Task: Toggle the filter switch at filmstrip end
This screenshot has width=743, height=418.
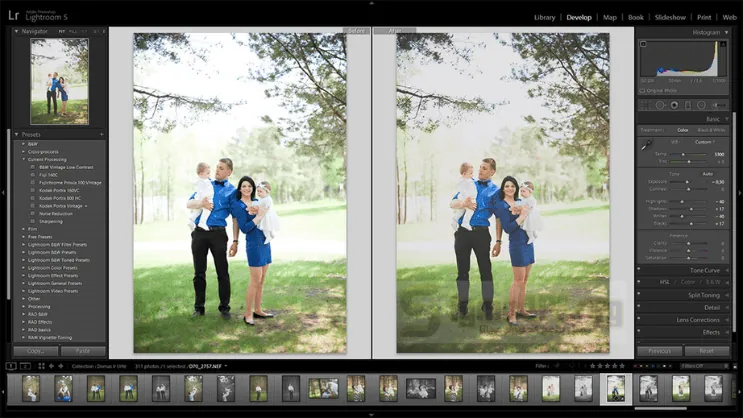Action: (735, 366)
